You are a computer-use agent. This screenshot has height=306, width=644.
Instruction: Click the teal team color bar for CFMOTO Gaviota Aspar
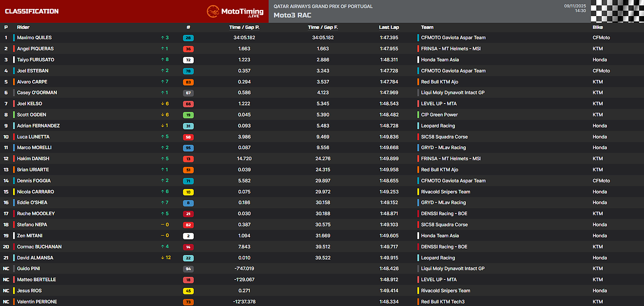coord(417,38)
